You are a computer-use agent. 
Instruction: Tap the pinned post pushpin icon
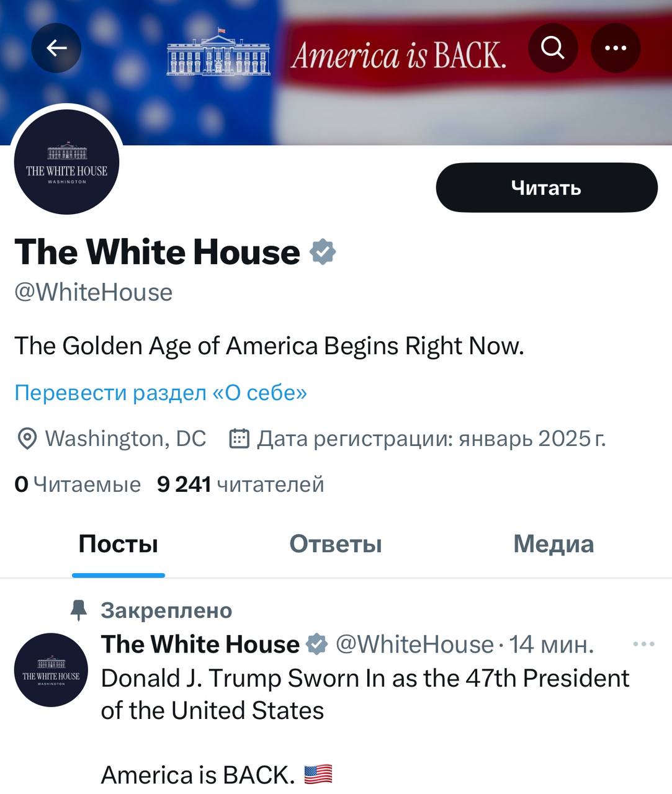79,610
